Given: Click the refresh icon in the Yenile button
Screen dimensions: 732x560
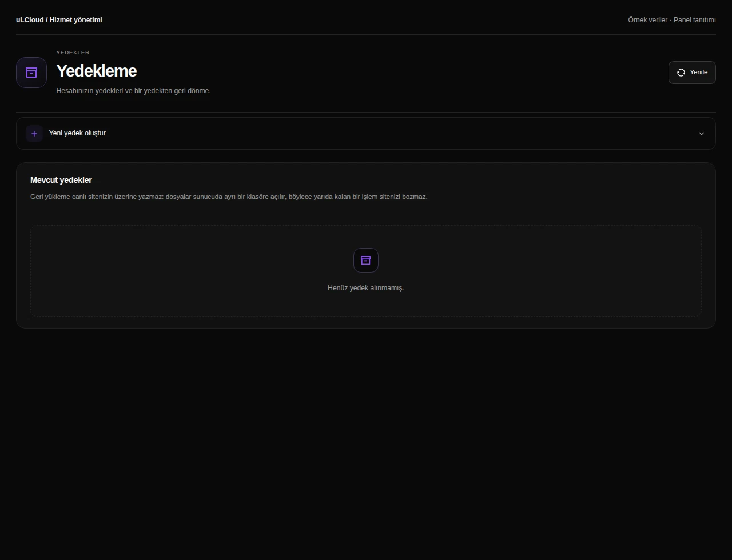Looking at the screenshot, I should coord(681,73).
